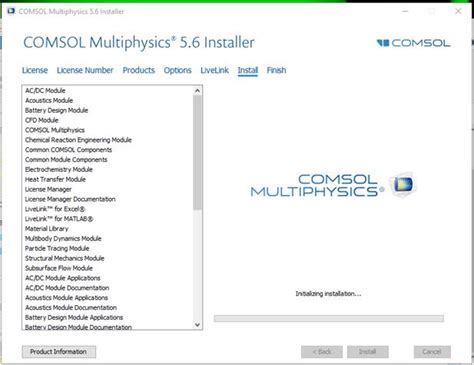Select CFD Module entry

(x=42, y=120)
